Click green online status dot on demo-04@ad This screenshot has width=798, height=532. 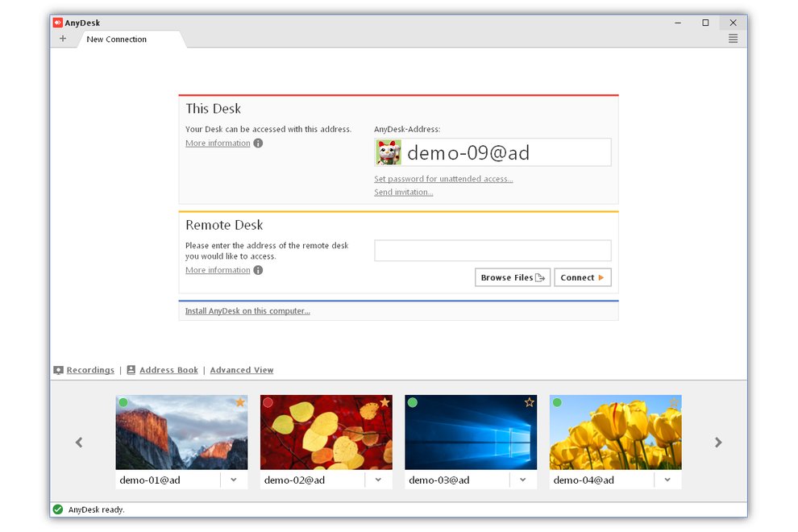tap(557, 403)
